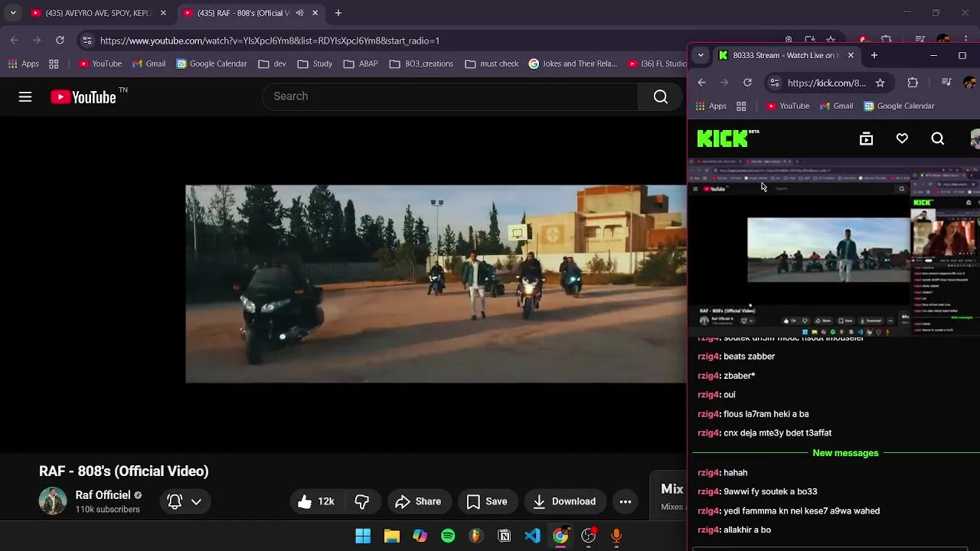The height and width of the screenshot is (551, 980).
Task: Open the YouTube hamburger guide menu
Action: click(x=25, y=96)
